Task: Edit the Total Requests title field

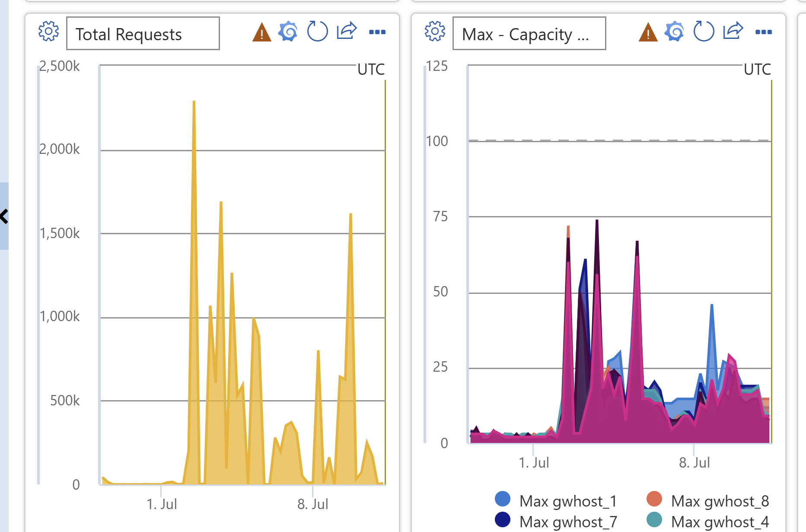Action: [x=143, y=34]
